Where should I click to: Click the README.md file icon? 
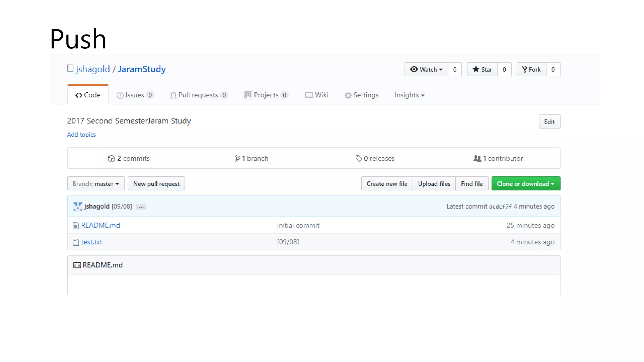(x=75, y=226)
